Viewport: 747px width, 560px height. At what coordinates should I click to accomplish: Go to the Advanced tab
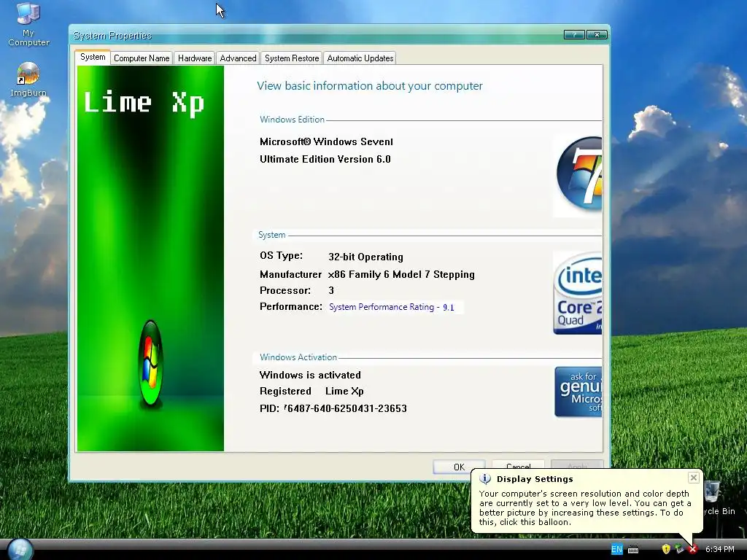tap(239, 58)
